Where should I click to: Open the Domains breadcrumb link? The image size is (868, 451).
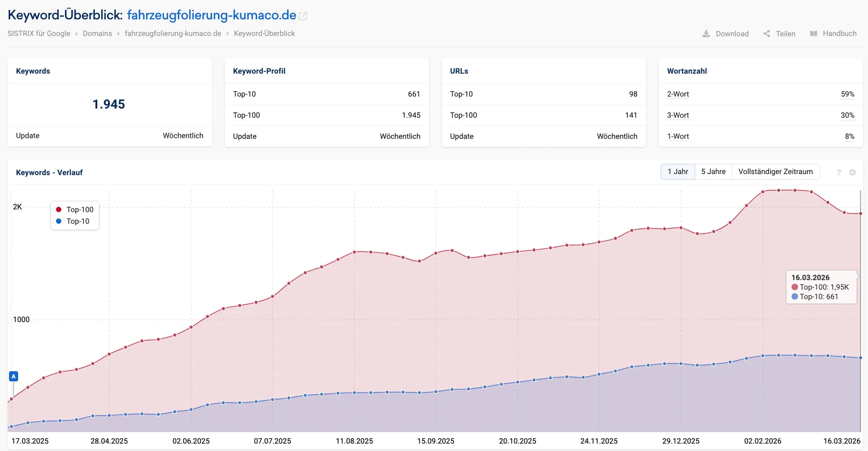(97, 33)
